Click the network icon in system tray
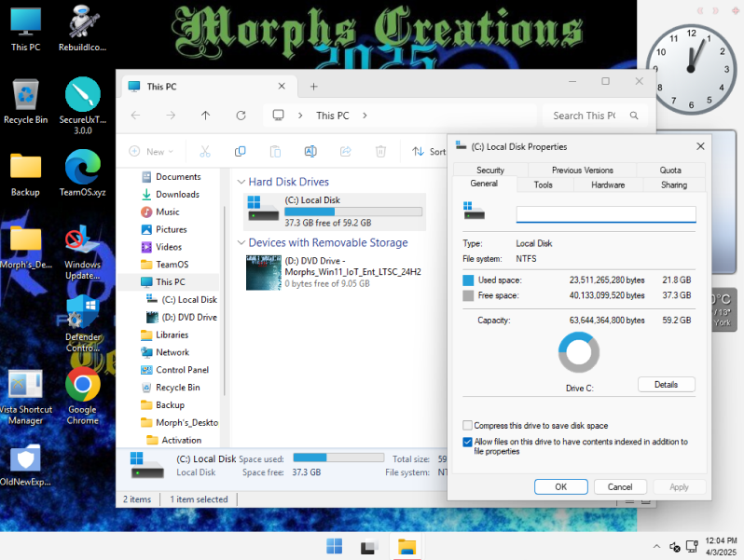The width and height of the screenshot is (744, 560). click(x=692, y=546)
